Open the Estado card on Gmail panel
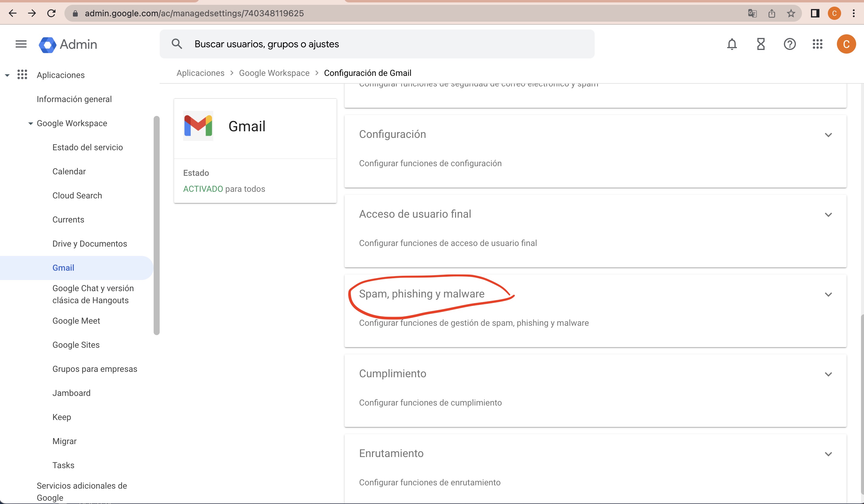The width and height of the screenshot is (864, 504). 255,181
